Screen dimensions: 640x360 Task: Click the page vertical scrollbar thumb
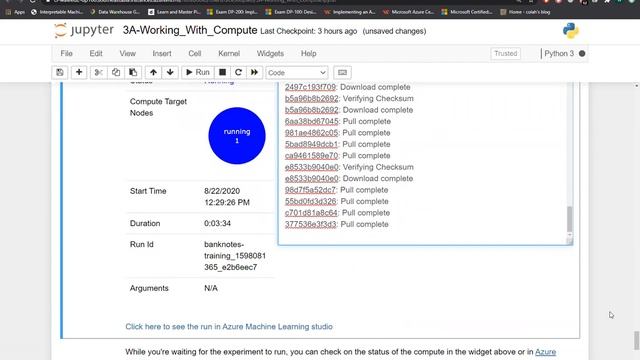pos(636,340)
